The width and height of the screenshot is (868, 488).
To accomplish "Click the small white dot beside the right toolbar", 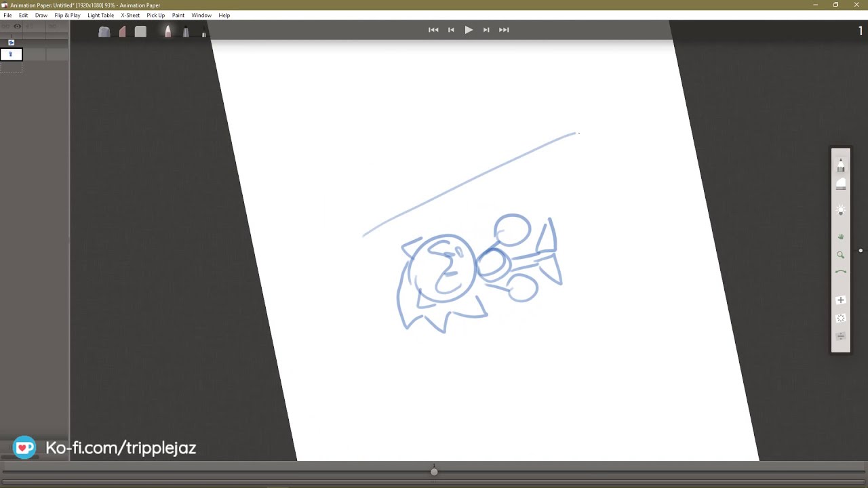I will [861, 251].
